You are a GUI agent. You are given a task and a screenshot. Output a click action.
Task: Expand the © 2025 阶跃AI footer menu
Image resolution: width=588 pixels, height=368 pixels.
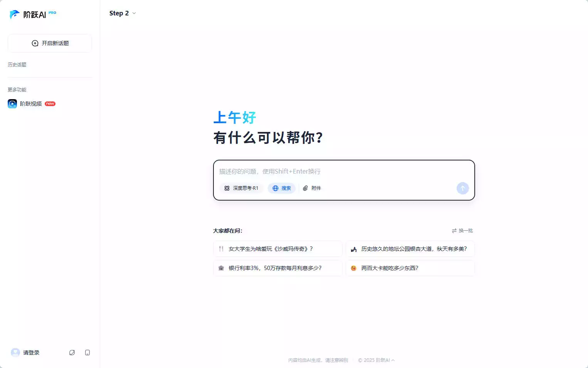coord(376,360)
